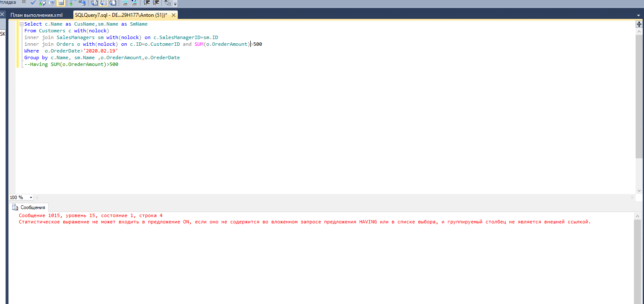Increase indent of the selected lines
Viewport: 644px width, 304px height.
156,2
